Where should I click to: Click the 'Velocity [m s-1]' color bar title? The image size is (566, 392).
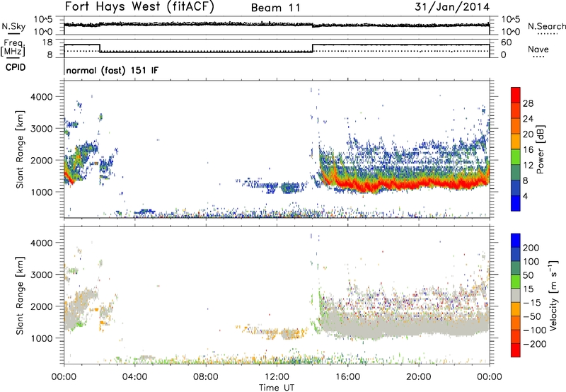pyautogui.click(x=553, y=295)
